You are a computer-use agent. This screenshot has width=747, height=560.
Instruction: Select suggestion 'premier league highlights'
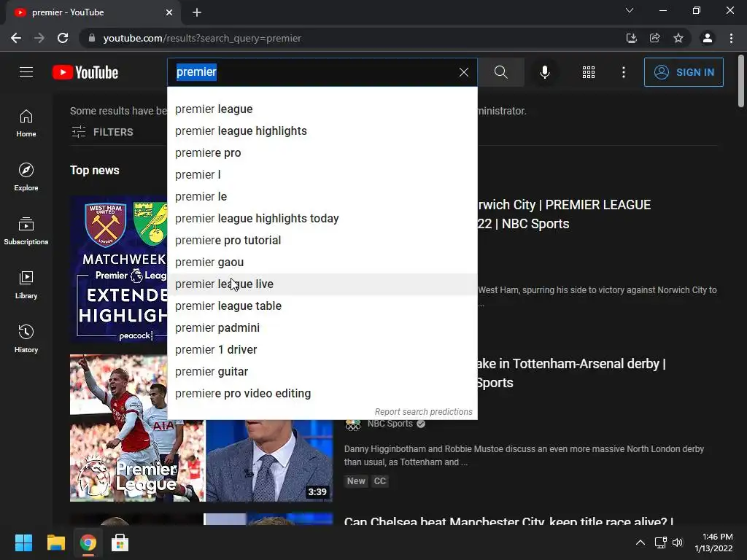tap(322, 131)
